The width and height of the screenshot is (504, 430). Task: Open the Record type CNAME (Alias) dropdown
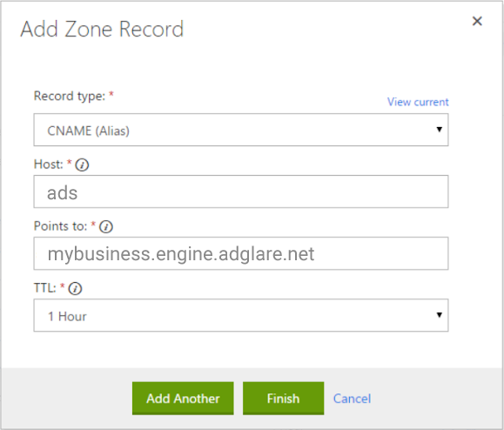(x=241, y=130)
